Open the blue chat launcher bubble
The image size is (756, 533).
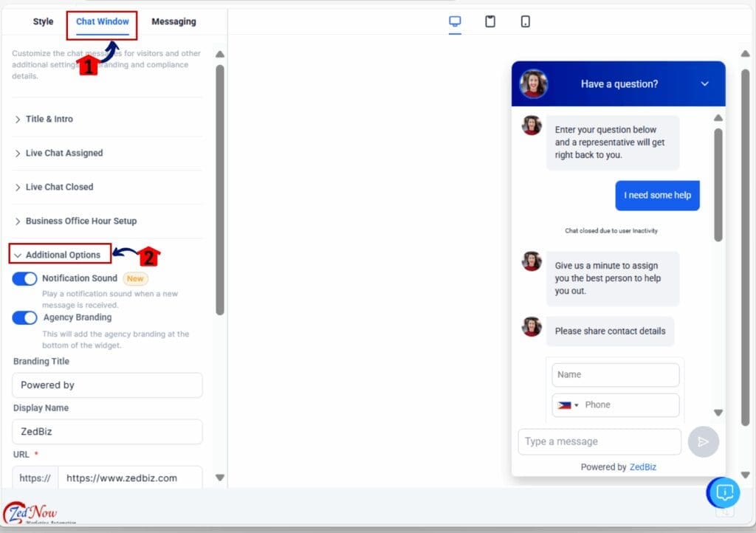724,492
